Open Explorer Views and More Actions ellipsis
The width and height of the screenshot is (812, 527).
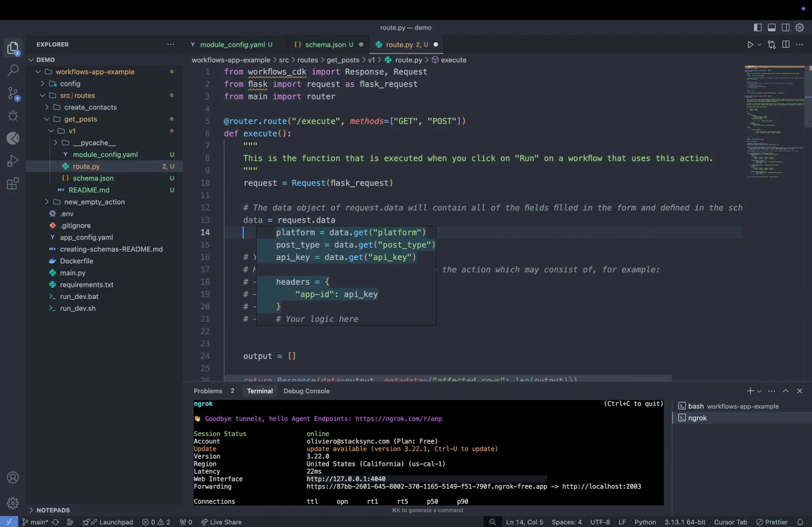click(171, 45)
